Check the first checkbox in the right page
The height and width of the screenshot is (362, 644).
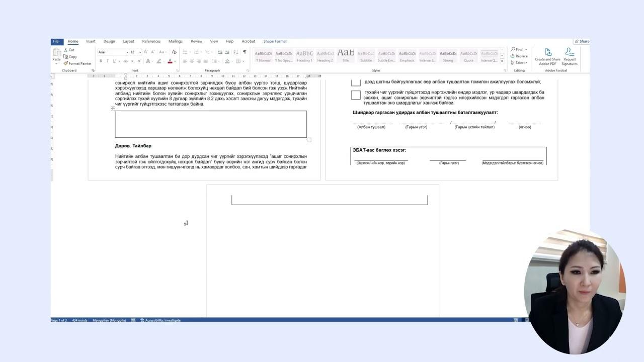(356, 82)
